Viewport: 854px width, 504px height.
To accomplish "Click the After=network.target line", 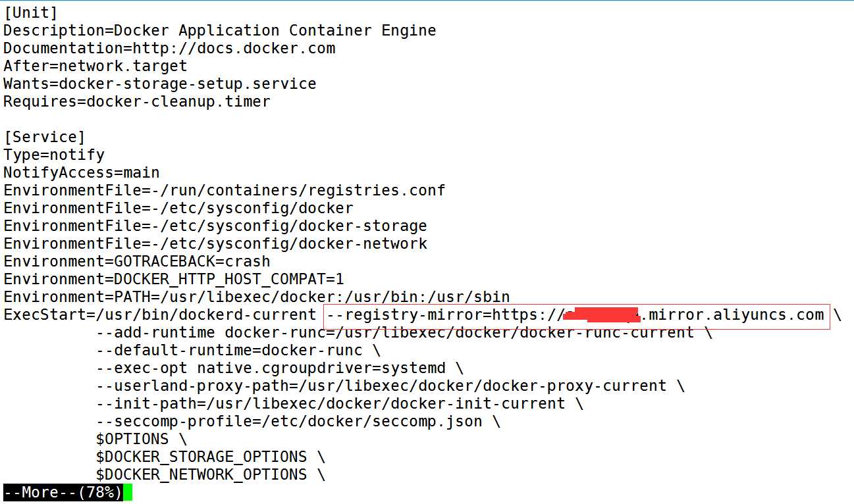I will point(95,66).
